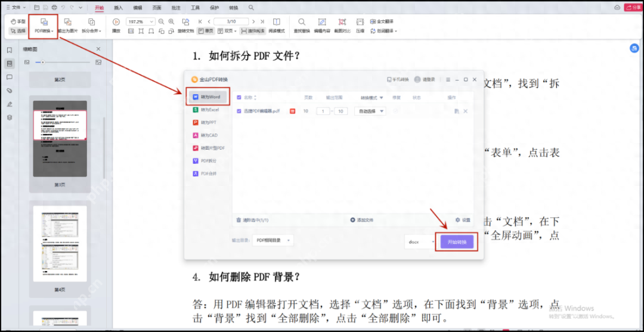Image resolution: width=644 pixels, height=332 pixels.
Task: Go to the next page arrow
Action: [253, 21]
